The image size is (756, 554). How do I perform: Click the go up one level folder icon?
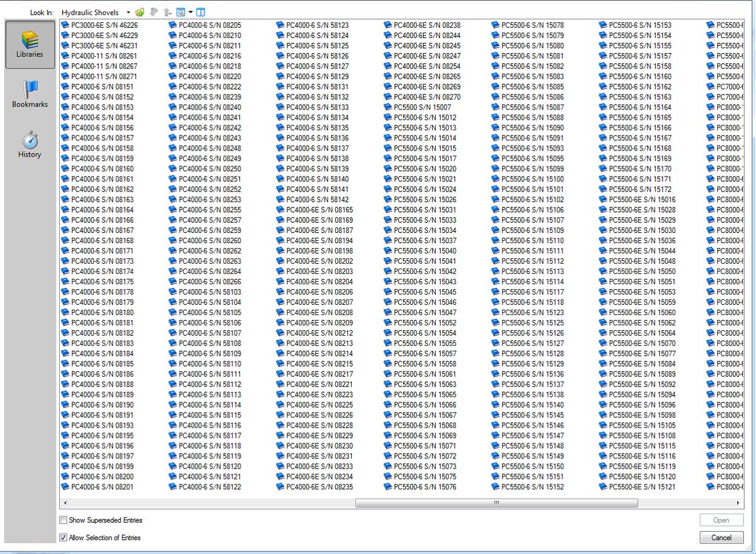pyautogui.click(x=140, y=12)
